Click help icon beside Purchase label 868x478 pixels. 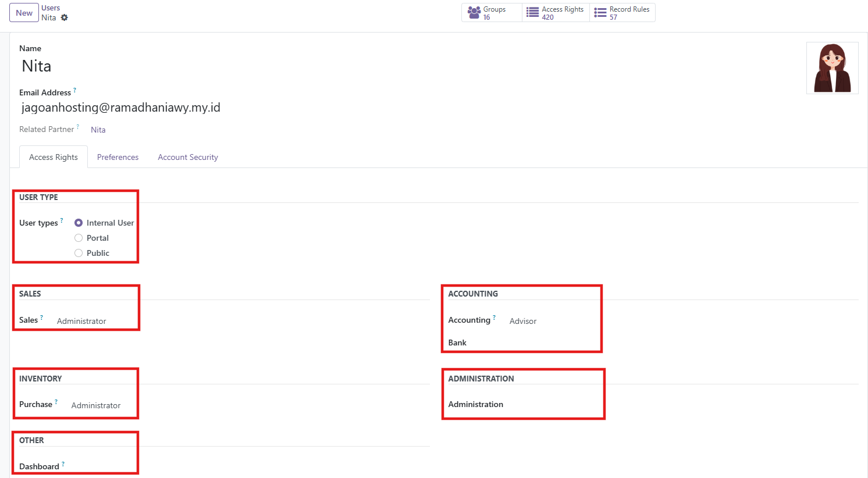pyautogui.click(x=56, y=402)
